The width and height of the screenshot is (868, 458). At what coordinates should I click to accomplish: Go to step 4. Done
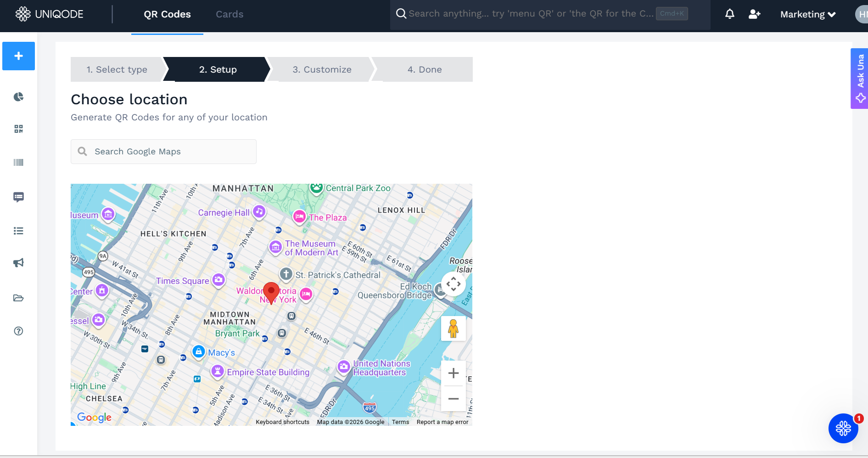[x=425, y=69]
